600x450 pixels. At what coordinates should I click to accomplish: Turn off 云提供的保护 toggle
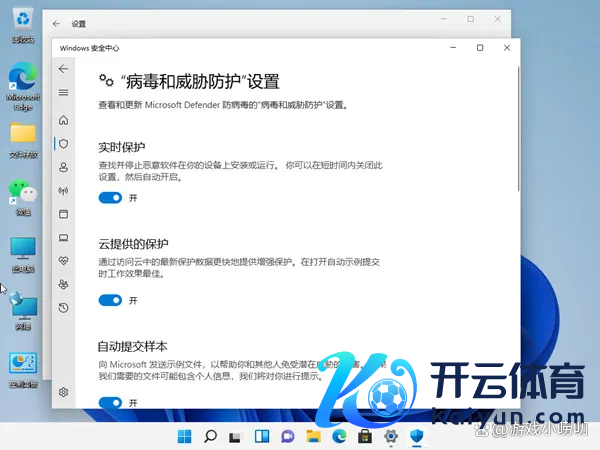tap(110, 300)
